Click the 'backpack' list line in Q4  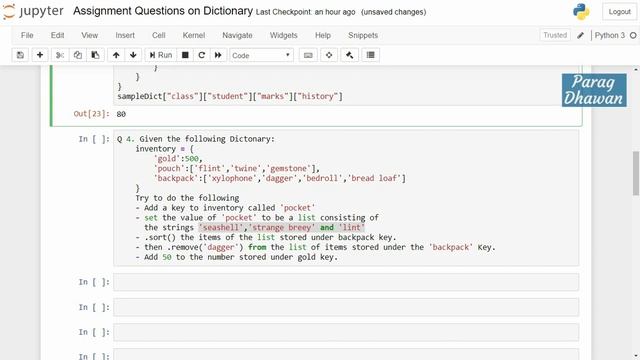point(280,178)
